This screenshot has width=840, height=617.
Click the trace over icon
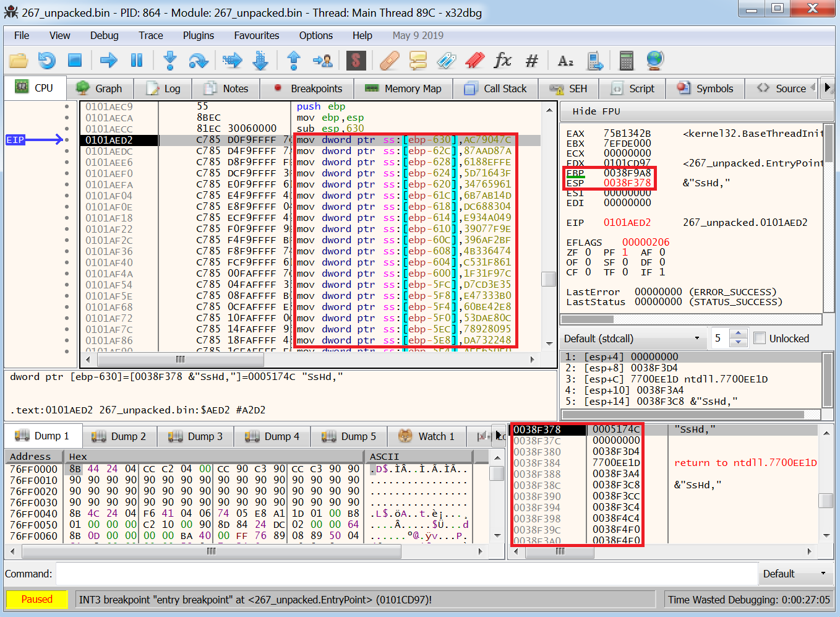pyautogui.click(x=260, y=61)
